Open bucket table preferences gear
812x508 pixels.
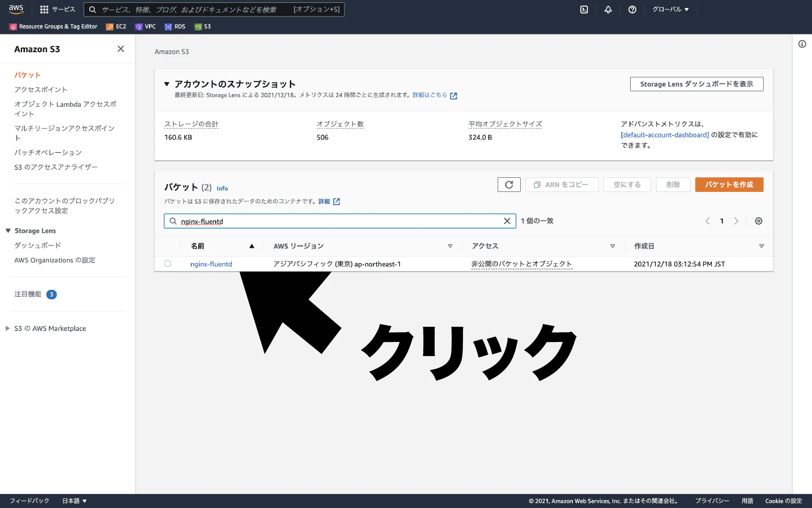[758, 221]
